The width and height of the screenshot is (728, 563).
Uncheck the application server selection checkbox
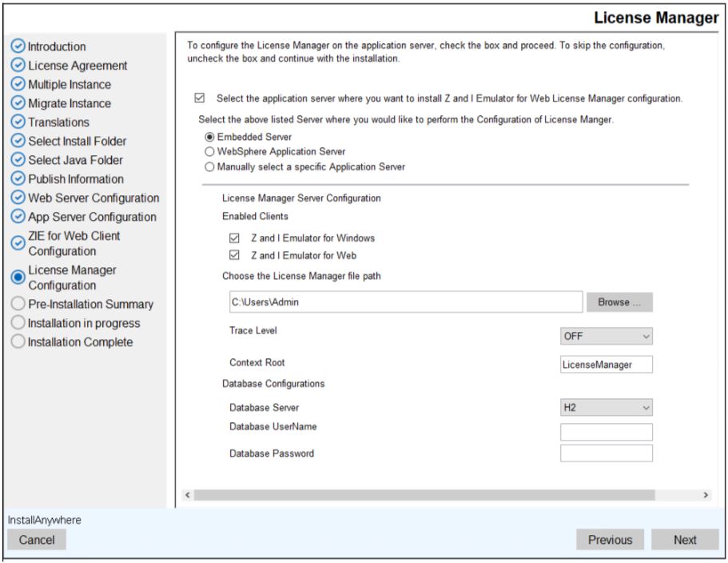[x=199, y=98]
